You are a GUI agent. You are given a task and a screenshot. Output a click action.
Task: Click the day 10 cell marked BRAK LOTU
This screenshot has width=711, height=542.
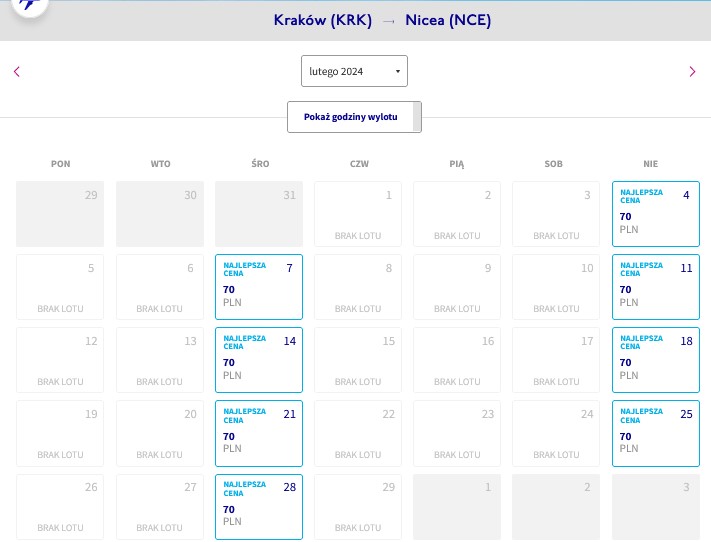556,287
